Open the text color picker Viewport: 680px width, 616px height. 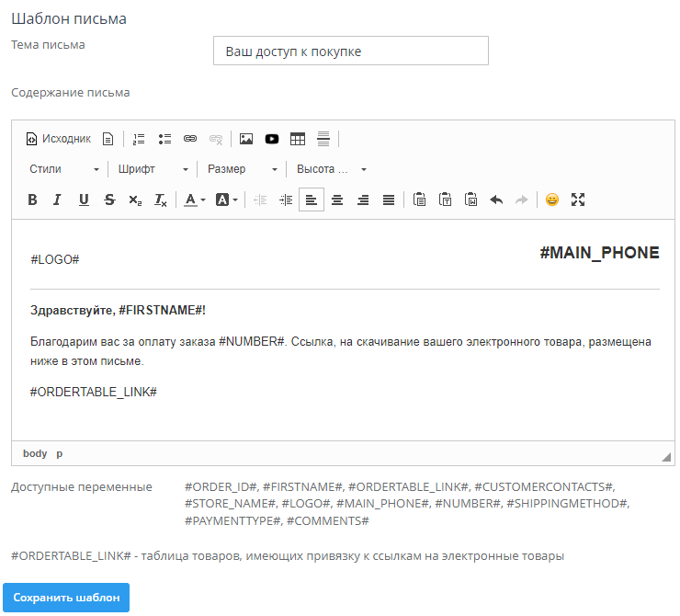[x=193, y=200]
